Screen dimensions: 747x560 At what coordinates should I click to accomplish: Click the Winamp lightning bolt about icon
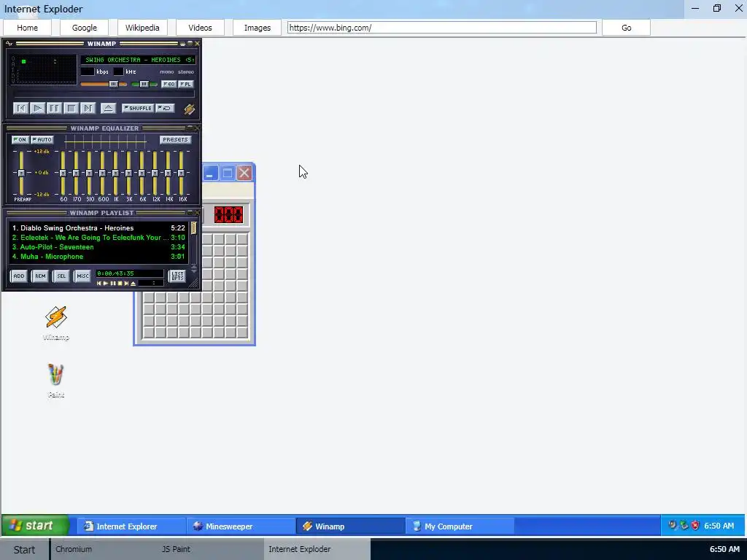click(x=189, y=109)
